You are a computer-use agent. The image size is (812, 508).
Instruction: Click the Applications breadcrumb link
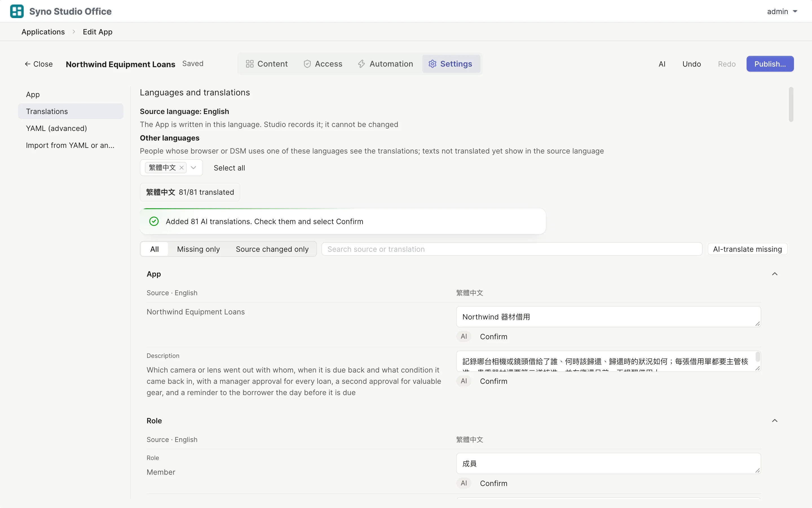(43, 32)
